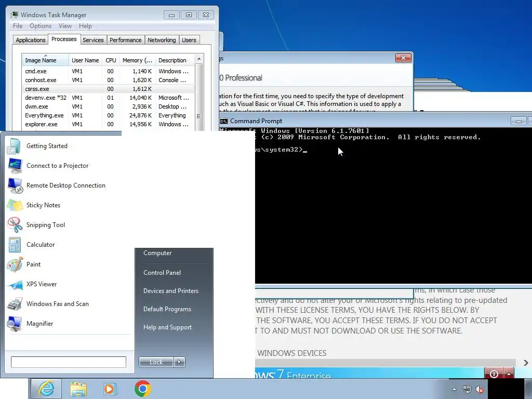This screenshot has height=399, width=532.
Task: Click the Show desktop strip on taskbar
Action: click(529, 389)
